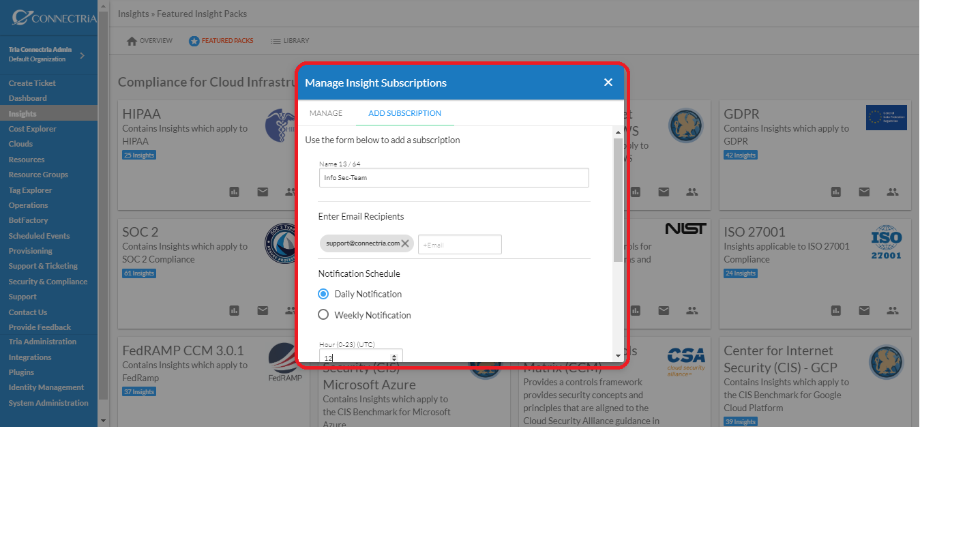Click the subscription Name input field
Viewport: 980px width, 538px height.
click(x=454, y=177)
